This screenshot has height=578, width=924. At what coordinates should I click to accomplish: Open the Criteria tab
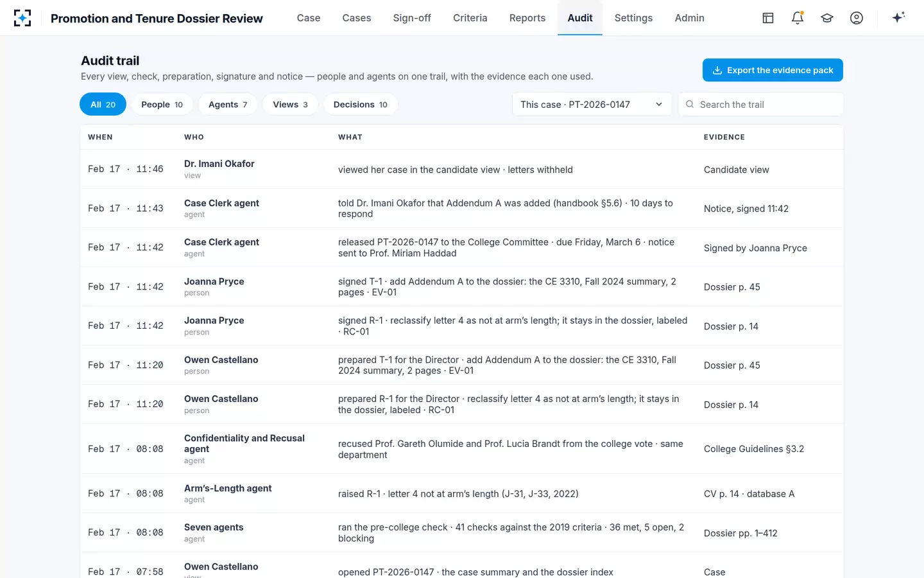470,18
